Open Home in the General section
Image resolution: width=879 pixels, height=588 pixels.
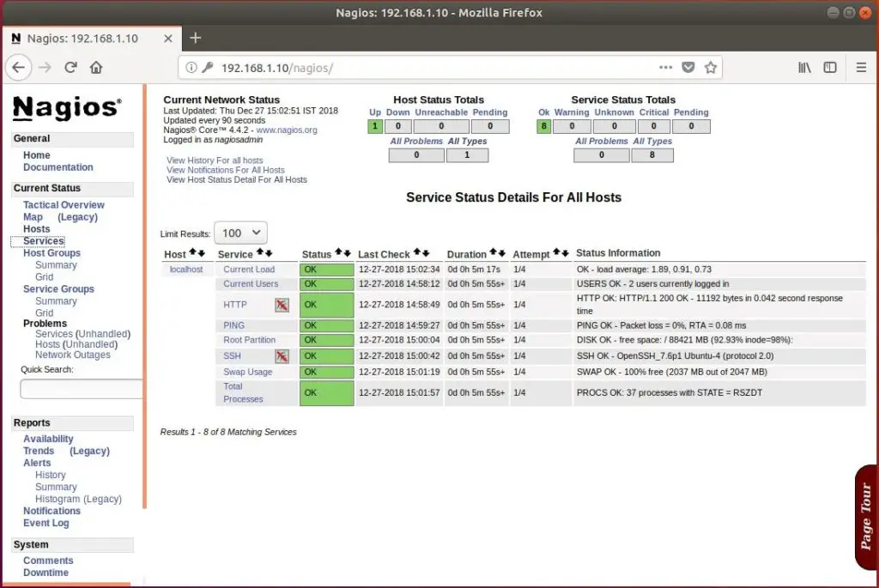(36, 155)
